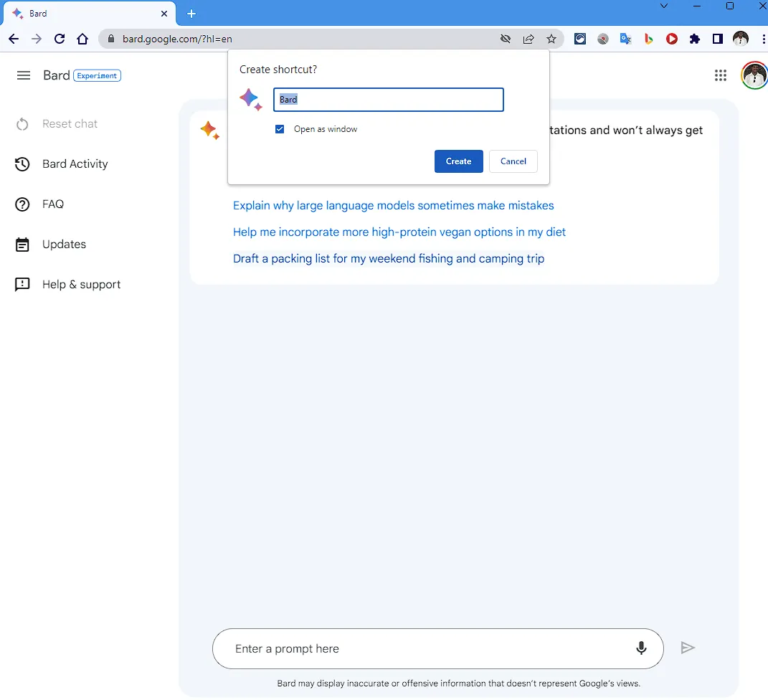Viewport: 768px width, 700px height.
Task: Select the high-protein vegan options suggestion
Action: [x=399, y=232]
